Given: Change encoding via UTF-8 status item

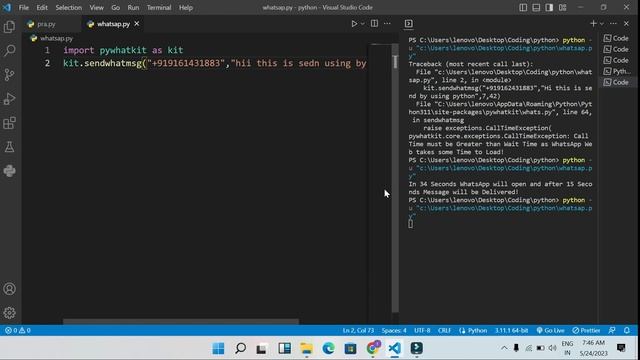Looking at the screenshot, I should coord(422,330).
